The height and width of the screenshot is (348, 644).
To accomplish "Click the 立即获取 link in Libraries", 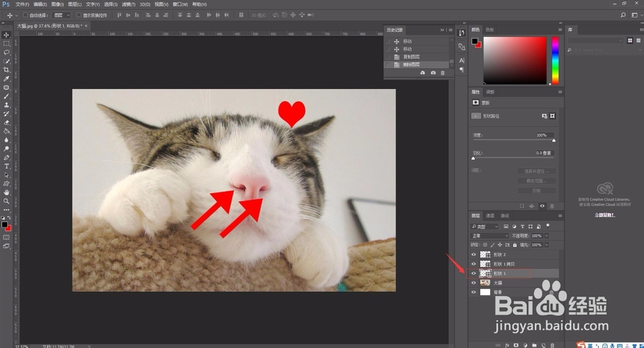I will (605, 215).
